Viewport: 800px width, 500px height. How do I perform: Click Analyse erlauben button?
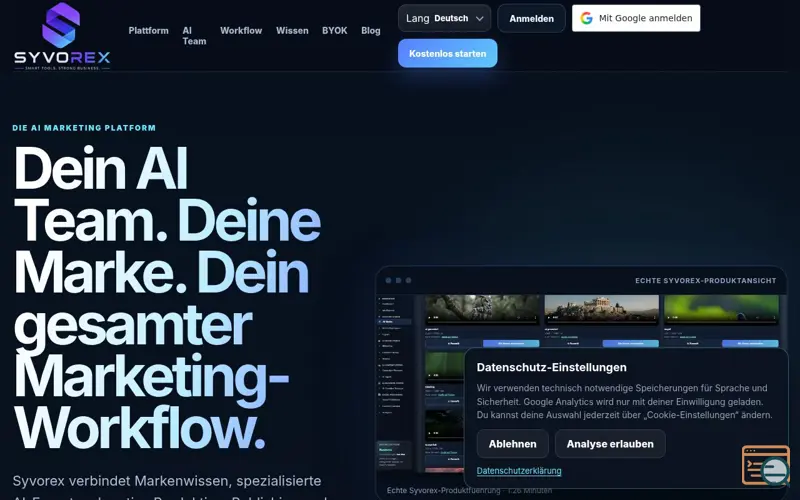point(610,444)
